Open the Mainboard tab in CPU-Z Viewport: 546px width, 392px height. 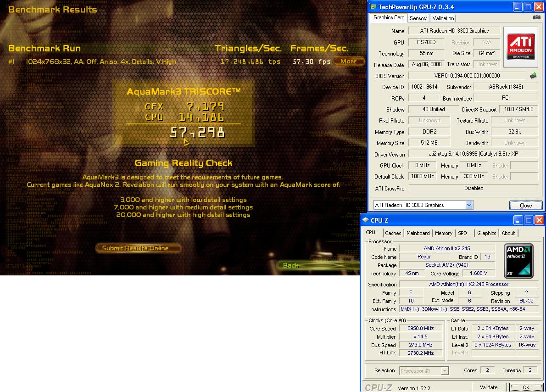pos(418,233)
